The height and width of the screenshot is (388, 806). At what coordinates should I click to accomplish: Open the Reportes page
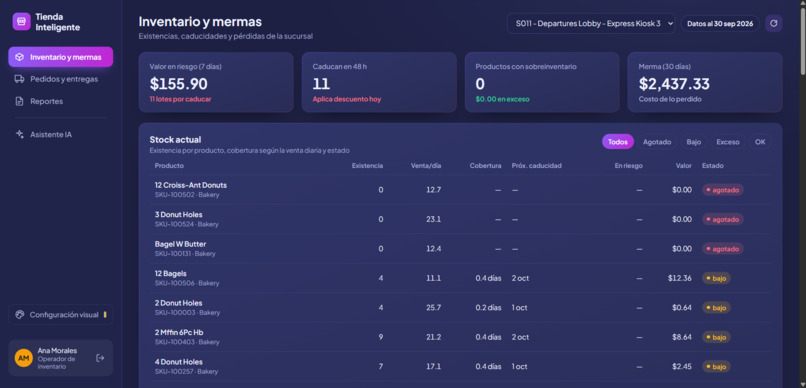(x=61, y=101)
